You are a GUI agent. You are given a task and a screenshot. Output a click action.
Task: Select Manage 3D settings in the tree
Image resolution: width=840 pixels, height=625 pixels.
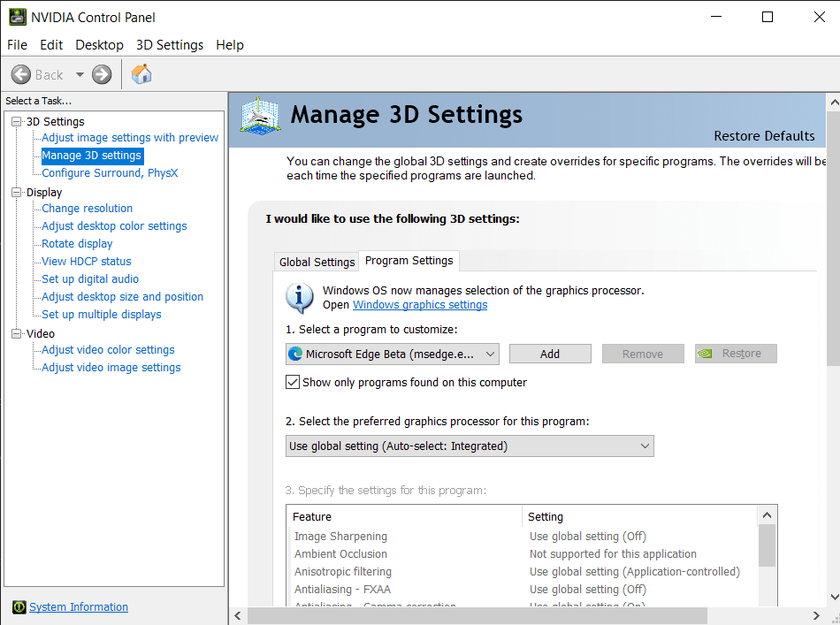click(x=92, y=156)
